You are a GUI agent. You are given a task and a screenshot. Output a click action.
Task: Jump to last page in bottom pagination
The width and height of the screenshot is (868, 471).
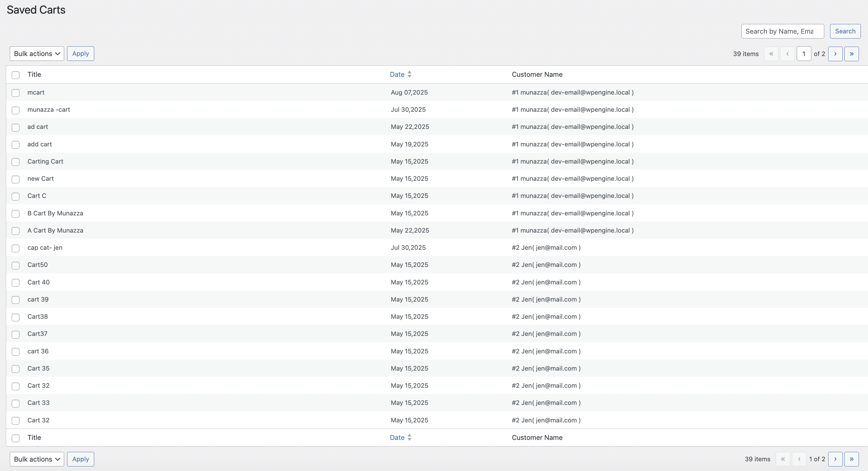851,459
